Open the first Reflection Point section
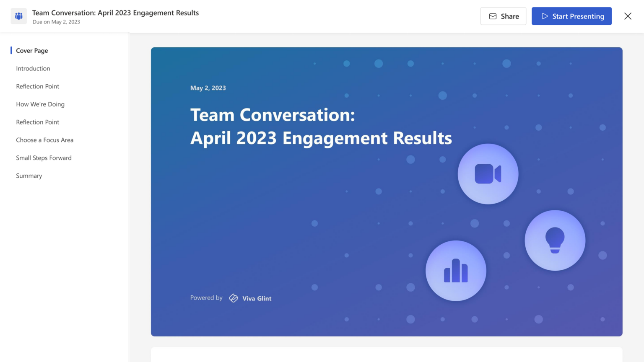644x362 pixels. [38, 86]
